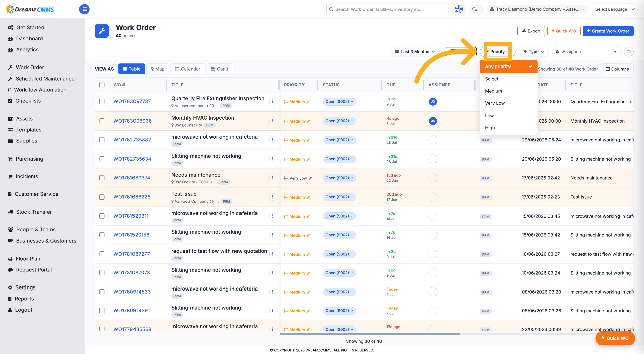Open the Type filter dropdown
This screenshot has width=644, height=354.
[534, 52]
